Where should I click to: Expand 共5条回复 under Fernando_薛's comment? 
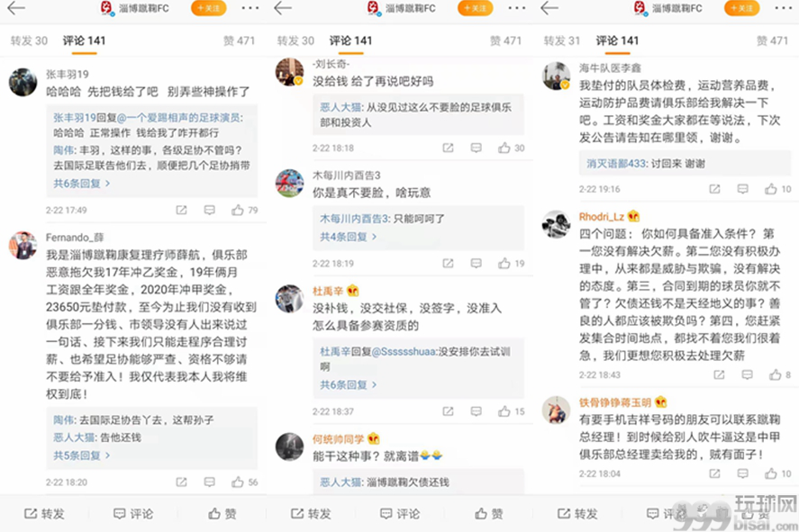point(82,455)
